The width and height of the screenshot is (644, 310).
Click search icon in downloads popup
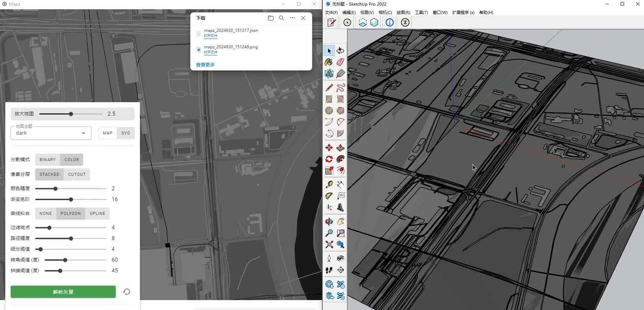click(x=281, y=18)
